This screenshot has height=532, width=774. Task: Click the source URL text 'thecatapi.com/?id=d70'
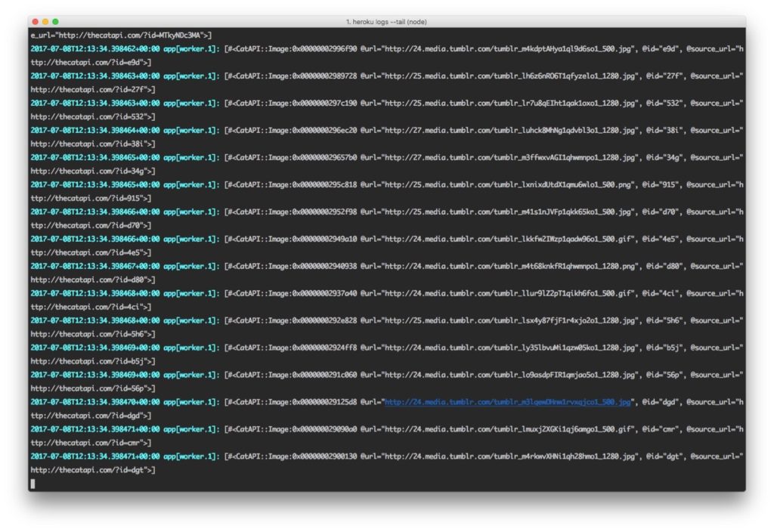(x=96, y=225)
